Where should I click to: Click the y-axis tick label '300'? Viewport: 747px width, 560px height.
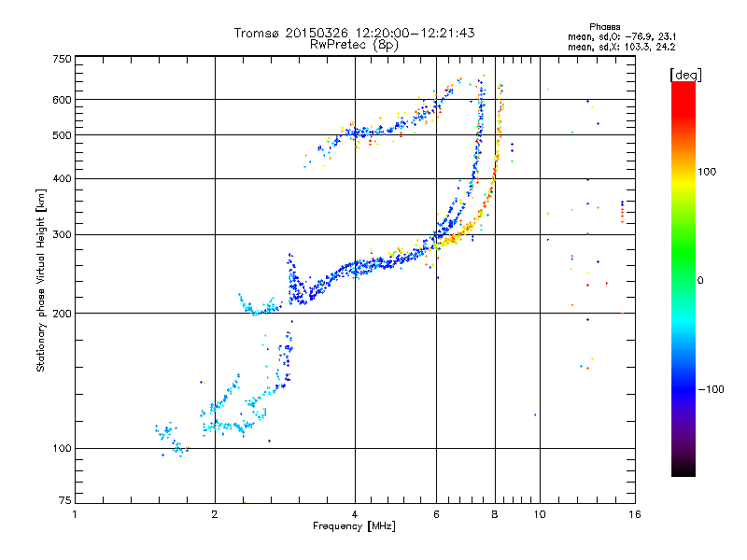pos(63,234)
